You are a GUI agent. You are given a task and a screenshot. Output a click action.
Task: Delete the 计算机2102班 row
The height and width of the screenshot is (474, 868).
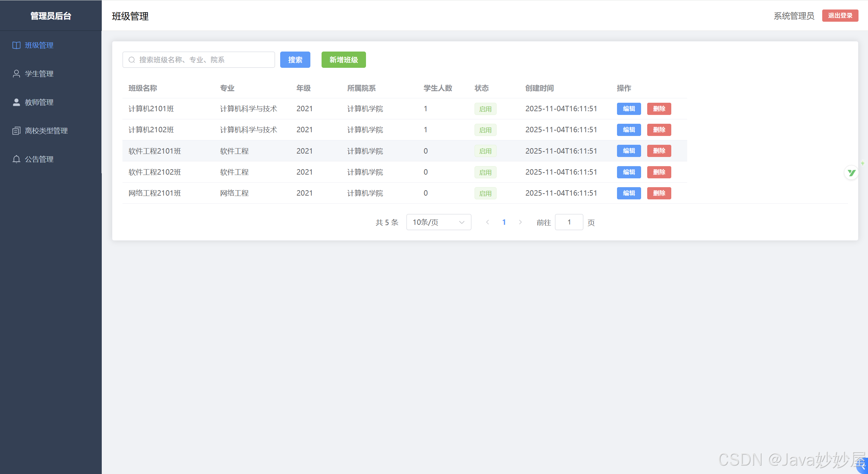point(659,130)
